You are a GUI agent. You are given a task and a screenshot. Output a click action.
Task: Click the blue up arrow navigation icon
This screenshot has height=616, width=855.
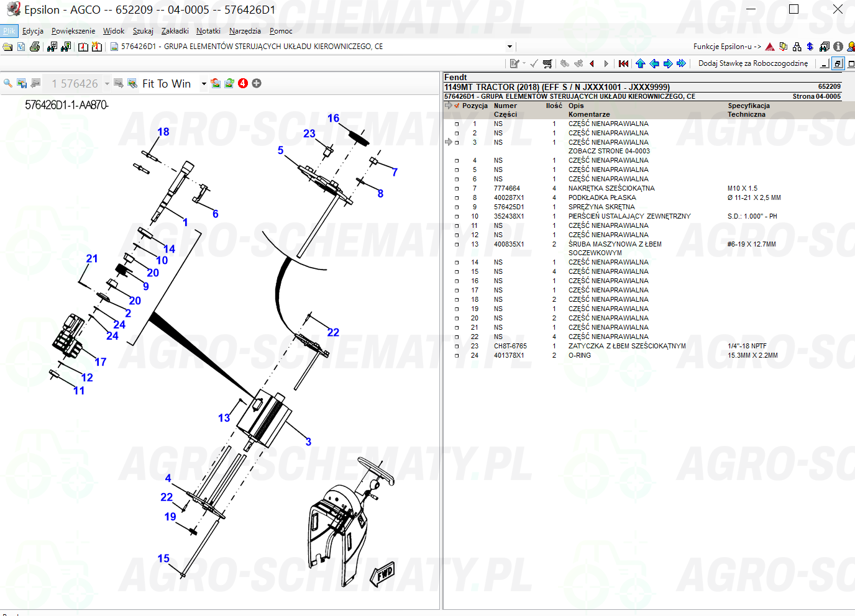pos(640,63)
